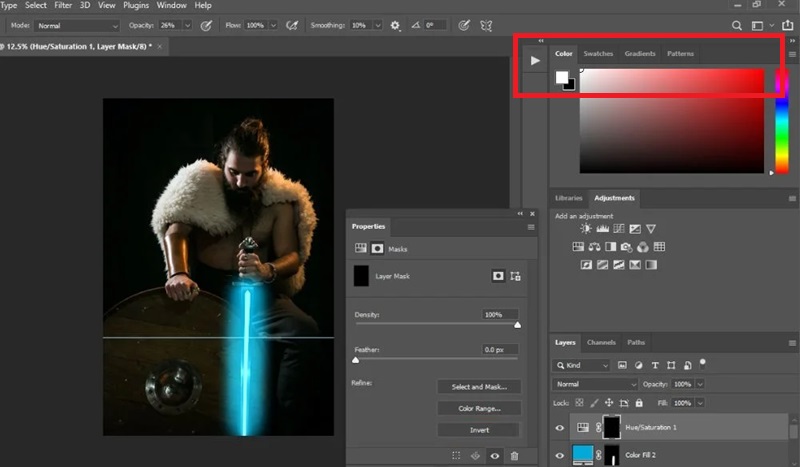The width and height of the screenshot is (800, 467).
Task: Hide the Hue/Saturation 1 layer
Action: pyautogui.click(x=560, y=428)
